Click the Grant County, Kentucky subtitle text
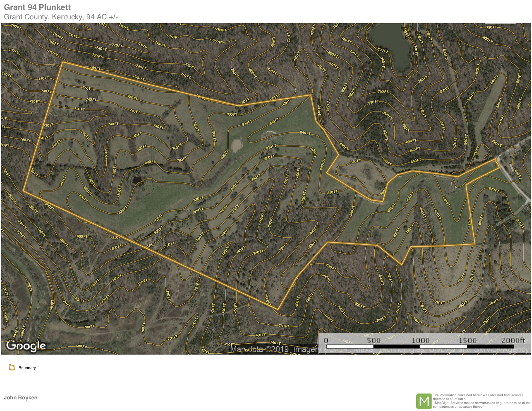Image resolution: width=532 pixels, height=411 pixels. [x=61, y=17]
